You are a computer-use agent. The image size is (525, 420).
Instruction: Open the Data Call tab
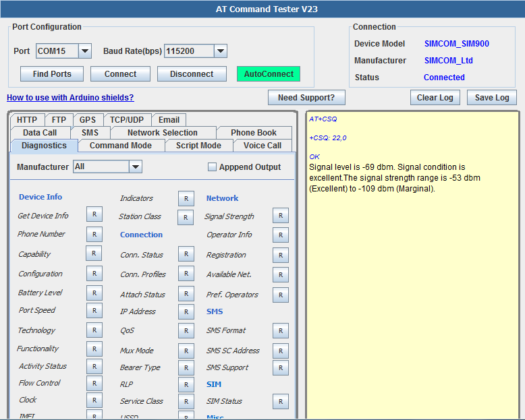pyautogui.click(x=40, y=132)
